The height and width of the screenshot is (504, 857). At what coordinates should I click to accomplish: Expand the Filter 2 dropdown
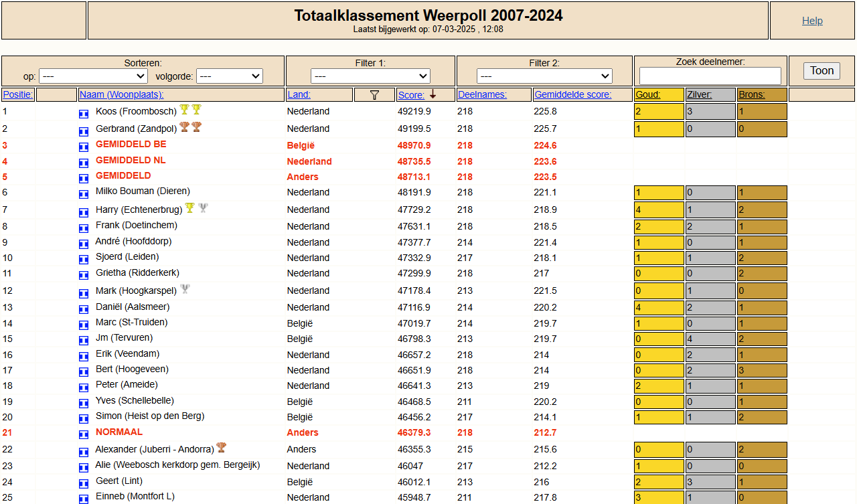point(544,76)
